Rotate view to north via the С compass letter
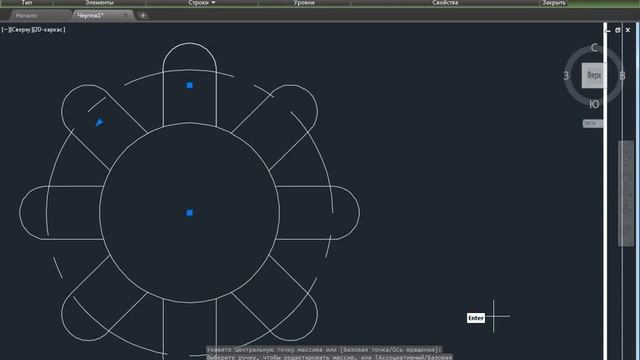 [594, 48]
